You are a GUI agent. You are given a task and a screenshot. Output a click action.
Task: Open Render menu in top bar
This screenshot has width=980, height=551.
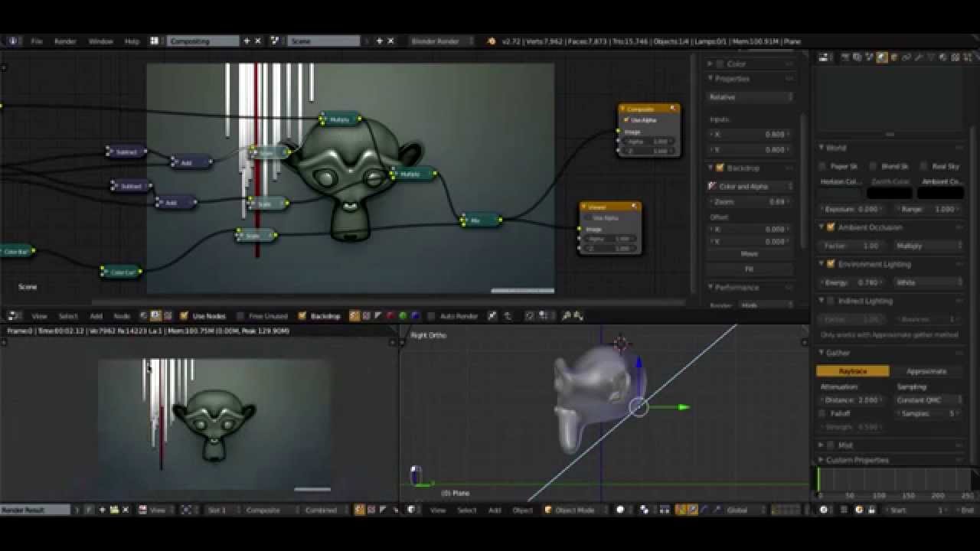tap(64, 41)
